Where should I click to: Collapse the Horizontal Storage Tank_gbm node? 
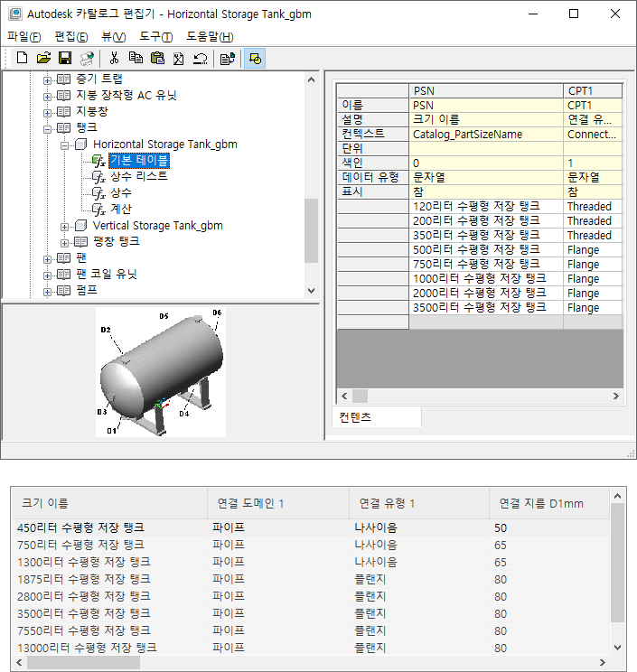coord(64,145)
